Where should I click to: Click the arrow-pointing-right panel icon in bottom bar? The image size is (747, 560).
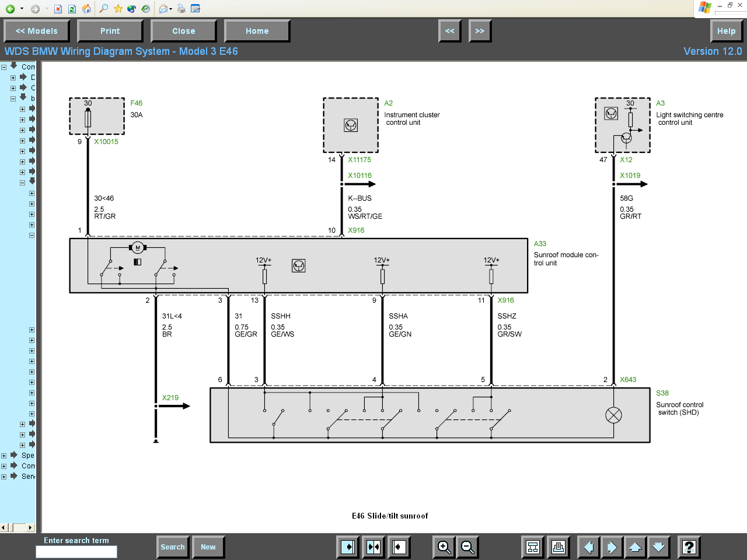348,547
